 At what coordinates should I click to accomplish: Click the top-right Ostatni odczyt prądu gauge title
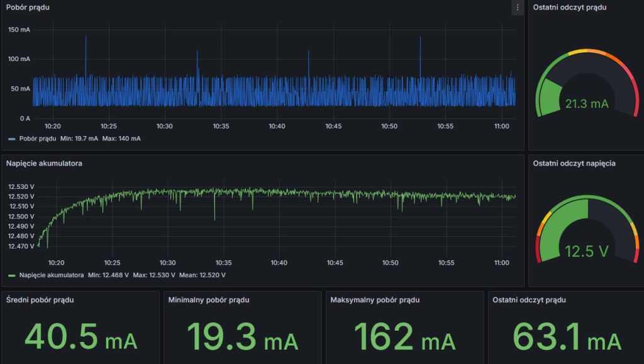[x=570, y=8]
